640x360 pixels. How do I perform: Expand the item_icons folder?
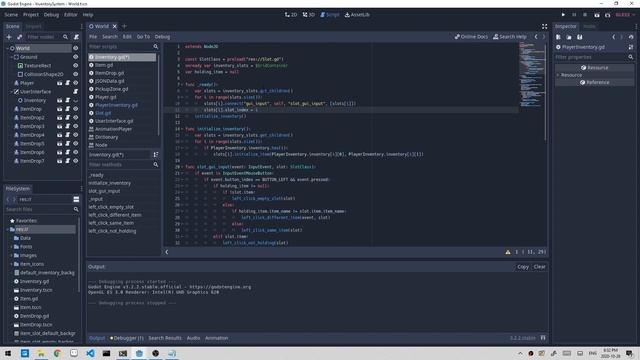tap(11, 264)
